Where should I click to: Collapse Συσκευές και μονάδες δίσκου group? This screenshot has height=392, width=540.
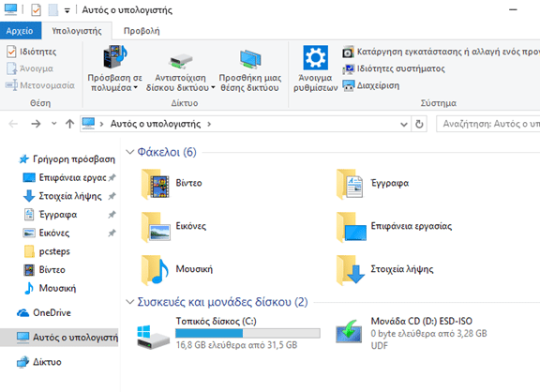(x=129, y=302)
